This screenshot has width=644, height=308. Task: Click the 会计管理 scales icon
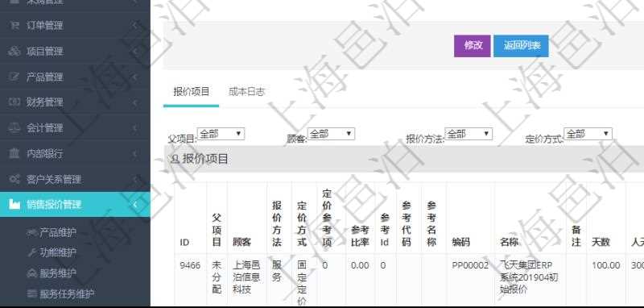click(14, 128)
